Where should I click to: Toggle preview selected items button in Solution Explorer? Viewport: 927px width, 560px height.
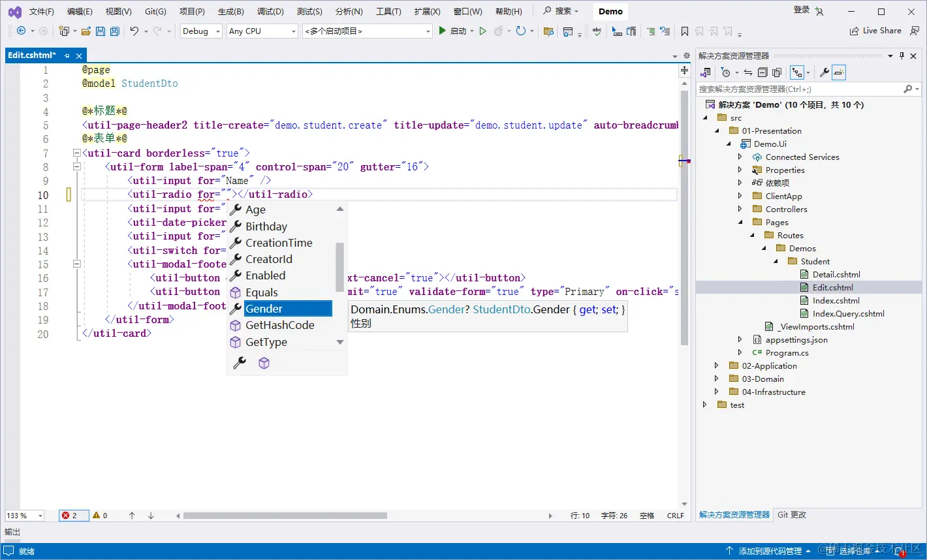coord(840,72)
